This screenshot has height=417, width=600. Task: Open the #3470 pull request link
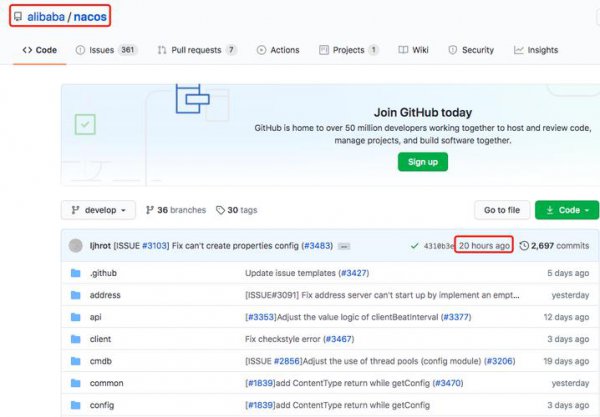[448, 383]
